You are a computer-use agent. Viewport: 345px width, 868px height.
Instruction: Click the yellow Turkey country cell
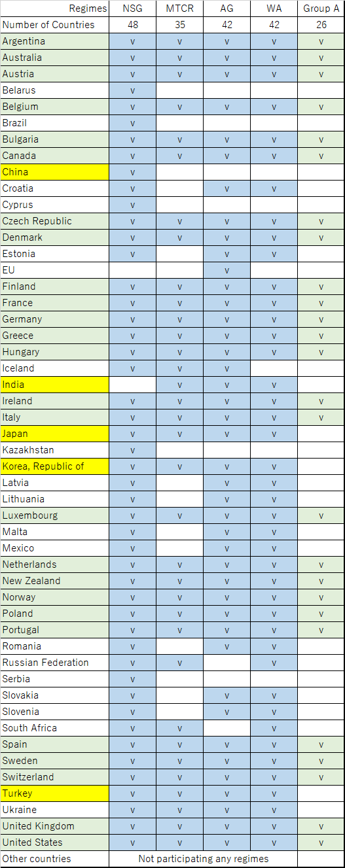click(54, 793)
